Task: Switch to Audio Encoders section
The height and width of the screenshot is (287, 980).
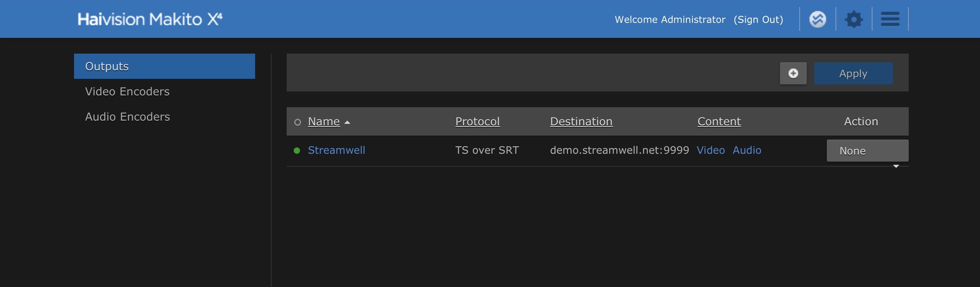Action: [x=128, y=117]
